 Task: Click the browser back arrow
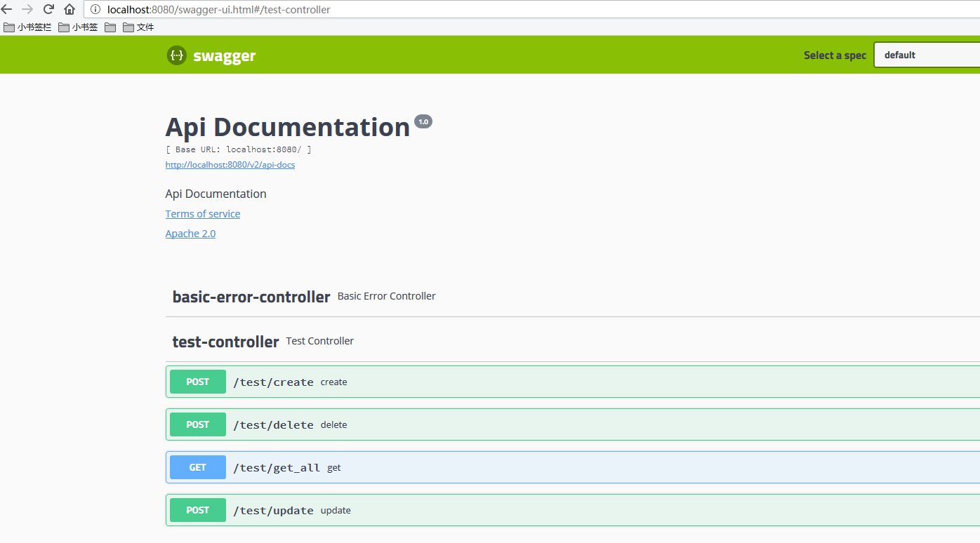7,9
